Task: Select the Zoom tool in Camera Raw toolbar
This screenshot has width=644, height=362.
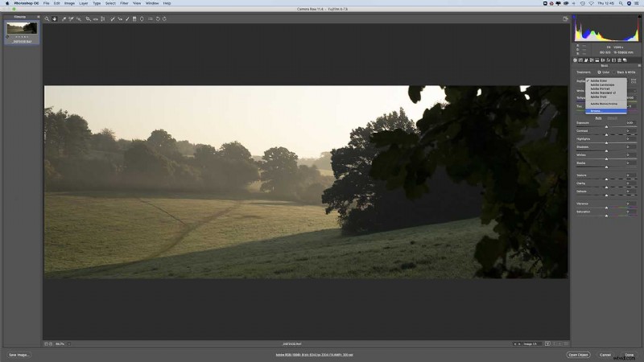Action: [x=47, y=19]
